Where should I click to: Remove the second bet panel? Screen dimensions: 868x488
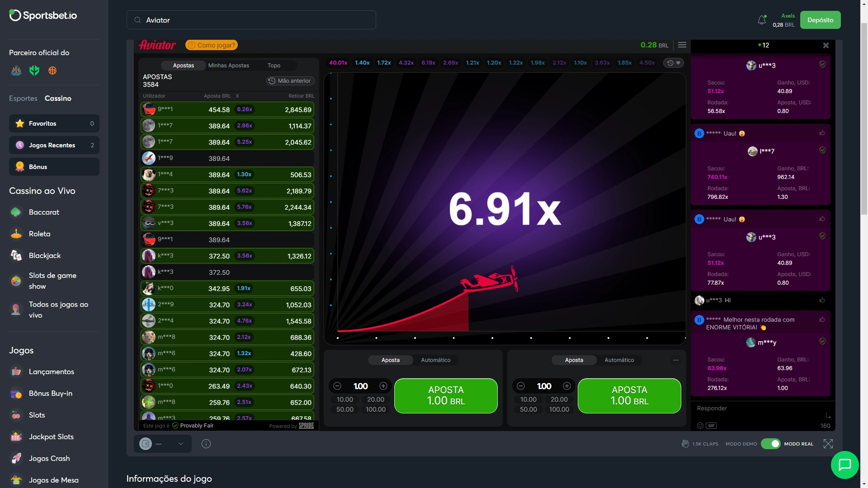click(676, 360)
